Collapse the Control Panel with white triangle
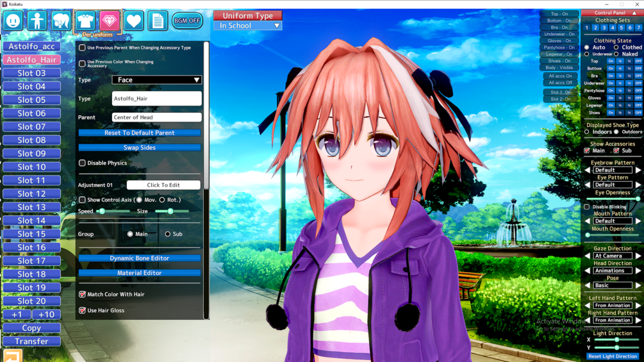Screen dimensions: 644x362 (x=634, y=13)
